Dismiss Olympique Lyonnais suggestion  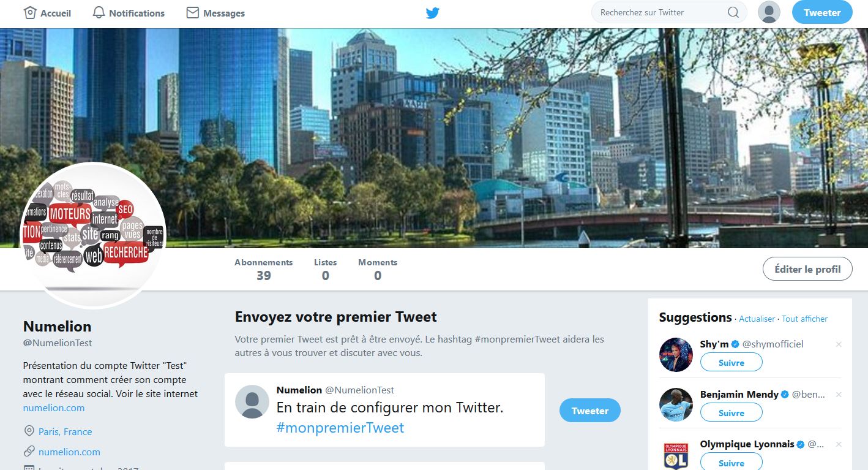click(839, 444)
